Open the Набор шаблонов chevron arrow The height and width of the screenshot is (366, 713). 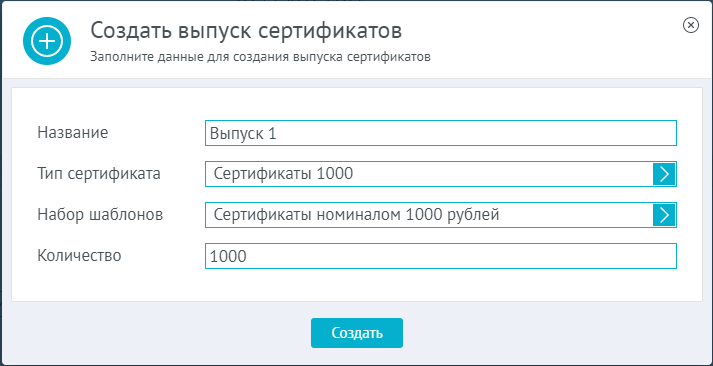pos(664,215)
